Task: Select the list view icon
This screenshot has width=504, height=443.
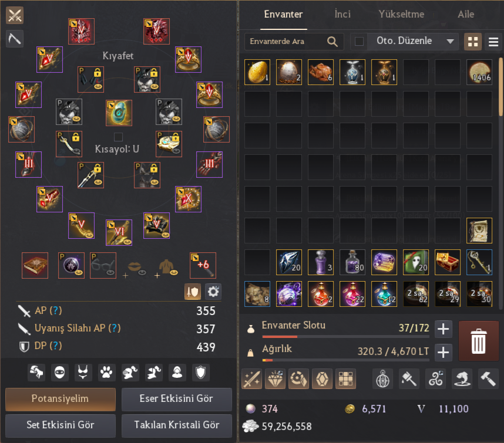Action: coord(493,42)
